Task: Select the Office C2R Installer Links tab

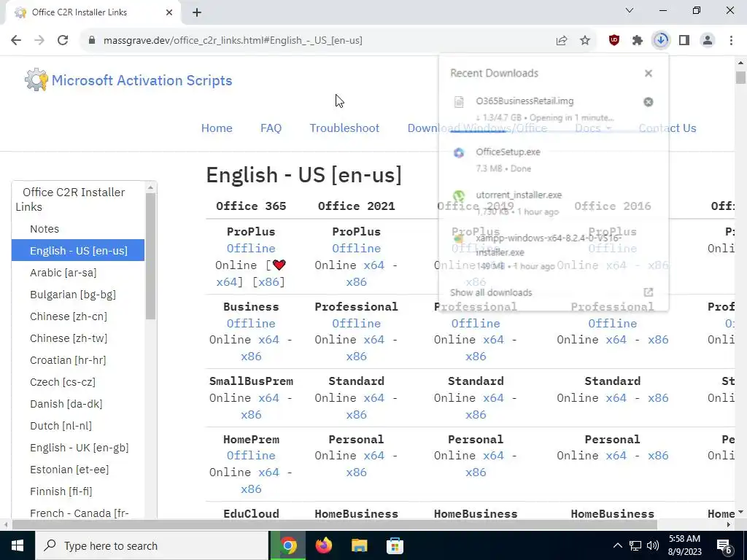Action: tap(93, 12)
